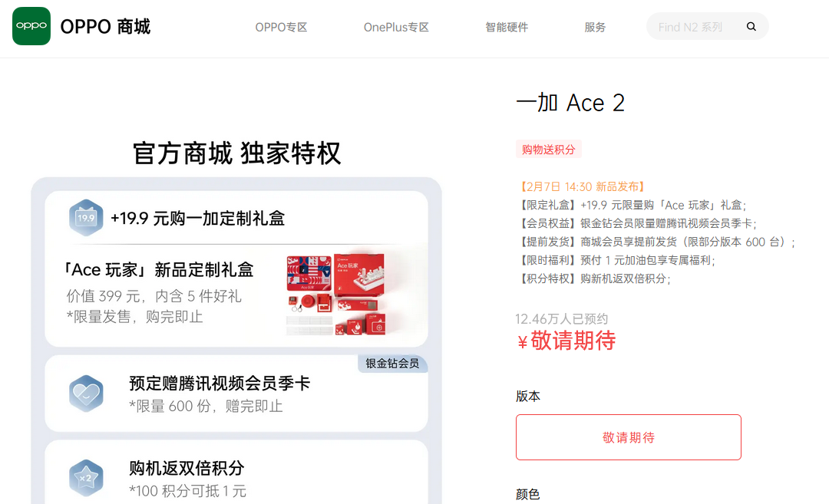Screen dimensions: 829x504
Task: Click the 【限定礼盒】 promo line
Action: tap(632, 205)
